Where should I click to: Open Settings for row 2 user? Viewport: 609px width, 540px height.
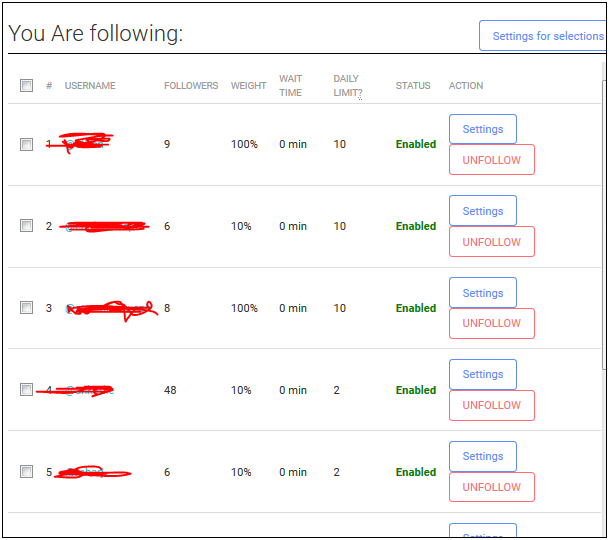coord(483,211)
